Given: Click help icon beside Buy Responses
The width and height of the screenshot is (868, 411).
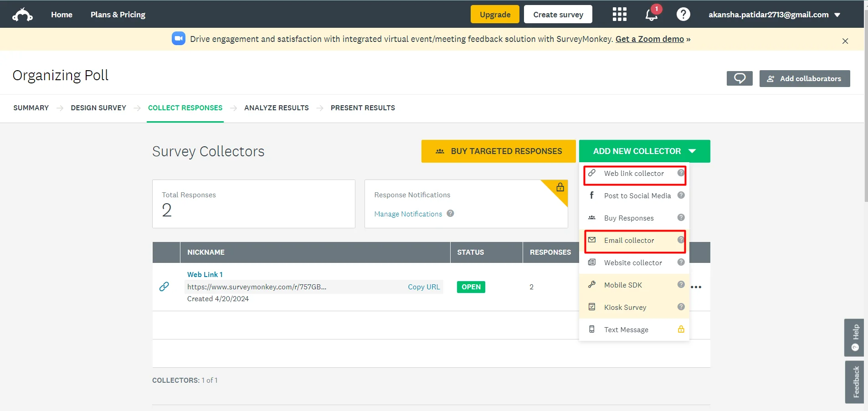Looking at the screenshot, I should 681,217.
